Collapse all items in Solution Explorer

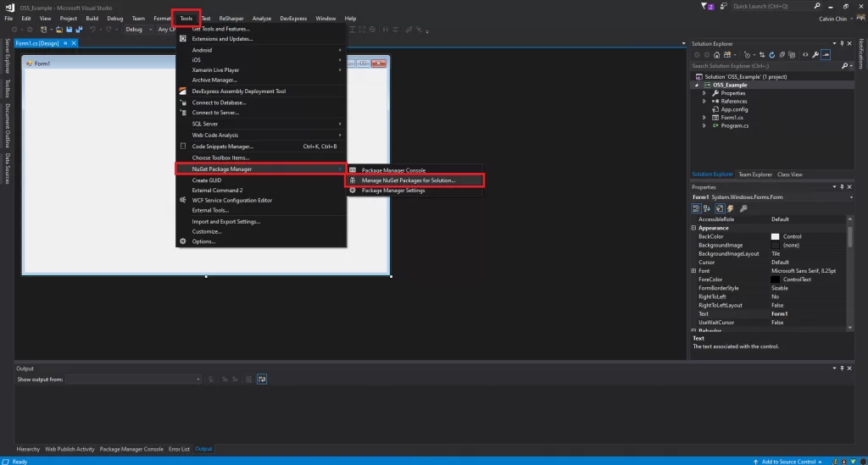point(782,55)
